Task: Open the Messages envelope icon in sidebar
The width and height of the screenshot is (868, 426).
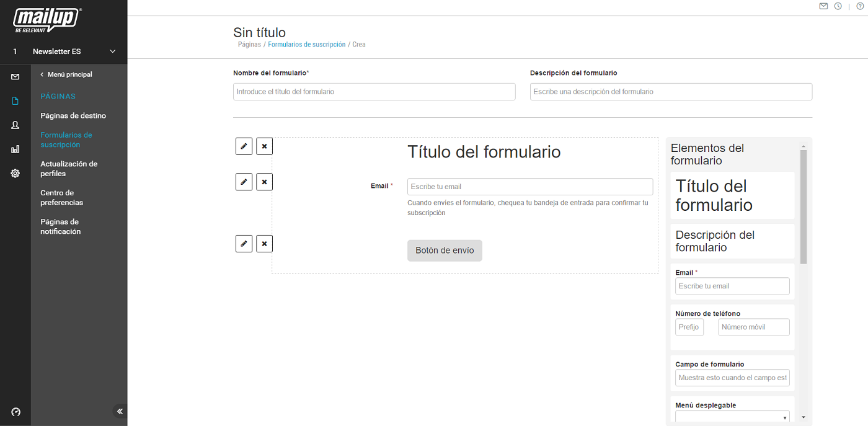Action: coord(15,77)
